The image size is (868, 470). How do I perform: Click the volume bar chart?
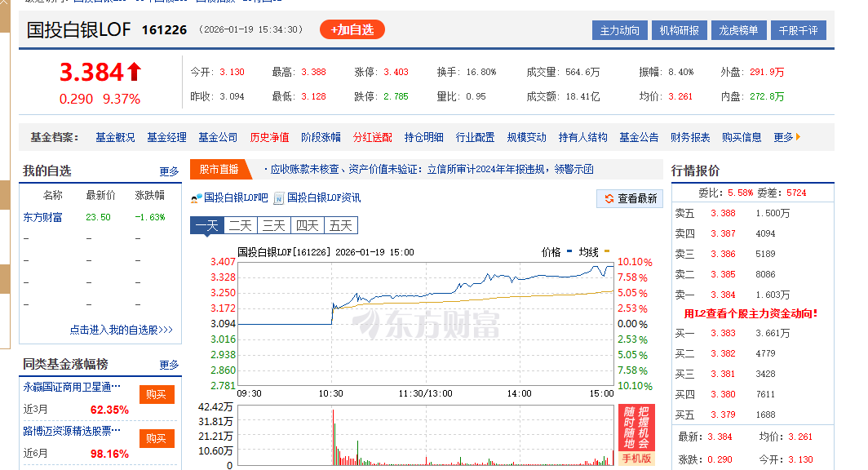[x=426, y=435]
